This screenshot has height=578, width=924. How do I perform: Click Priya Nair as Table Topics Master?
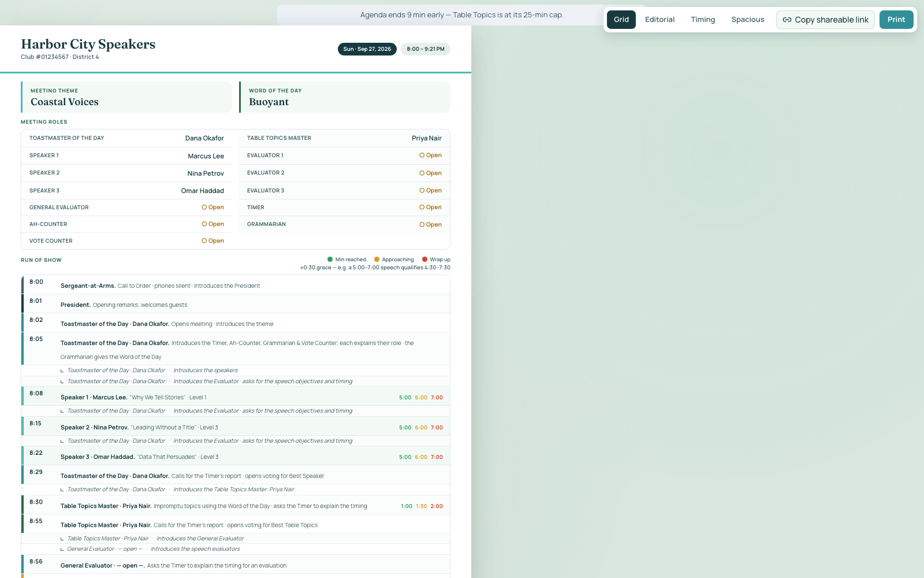[x=427, y=138]
